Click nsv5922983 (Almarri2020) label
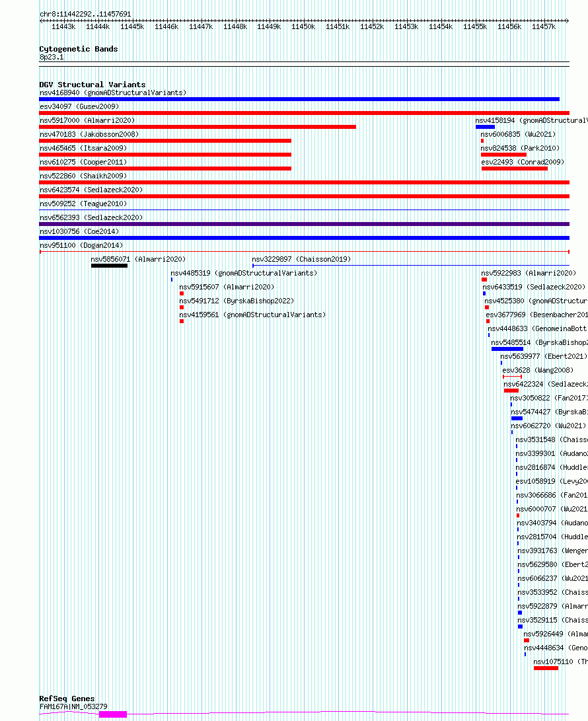Viewport: 588px width, 721px height. tap(529, 273)
